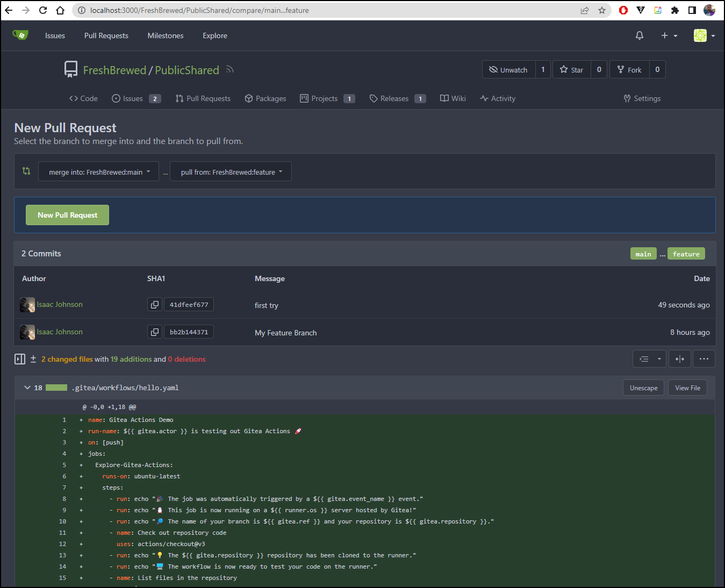Expand diff stats plus-minus icon
This screenshot has width=725, height=588.
(x=33, y=359)
